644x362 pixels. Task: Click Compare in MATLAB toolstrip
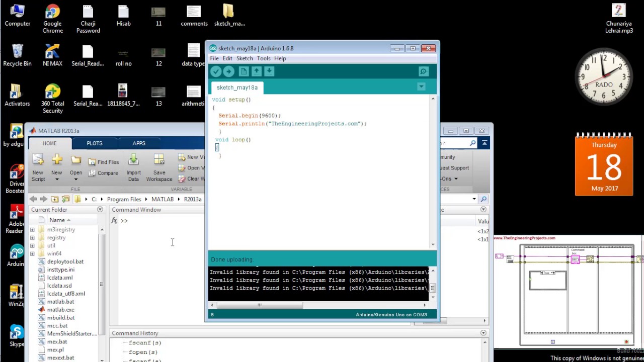point(104,173)
